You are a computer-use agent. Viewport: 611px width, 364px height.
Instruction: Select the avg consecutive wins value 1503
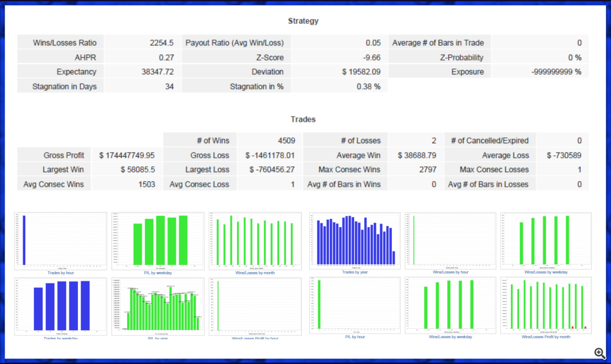pos(147,184)
